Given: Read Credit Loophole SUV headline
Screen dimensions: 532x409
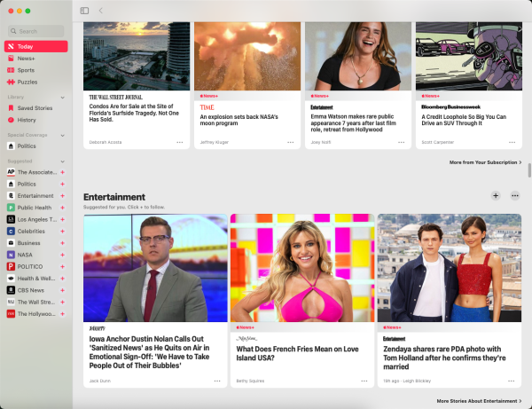Looking at the screenshot, I should 464,120.
